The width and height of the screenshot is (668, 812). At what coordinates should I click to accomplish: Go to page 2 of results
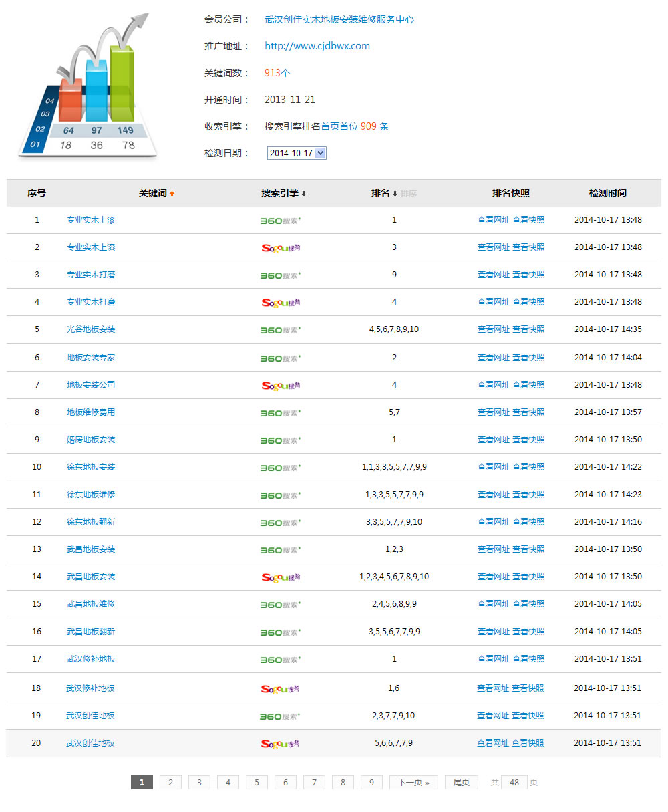170,782
